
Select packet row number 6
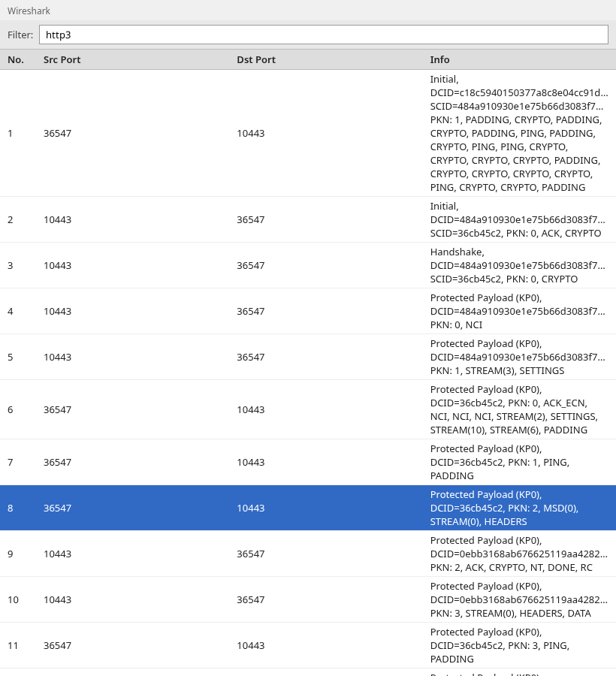point(308,409)
